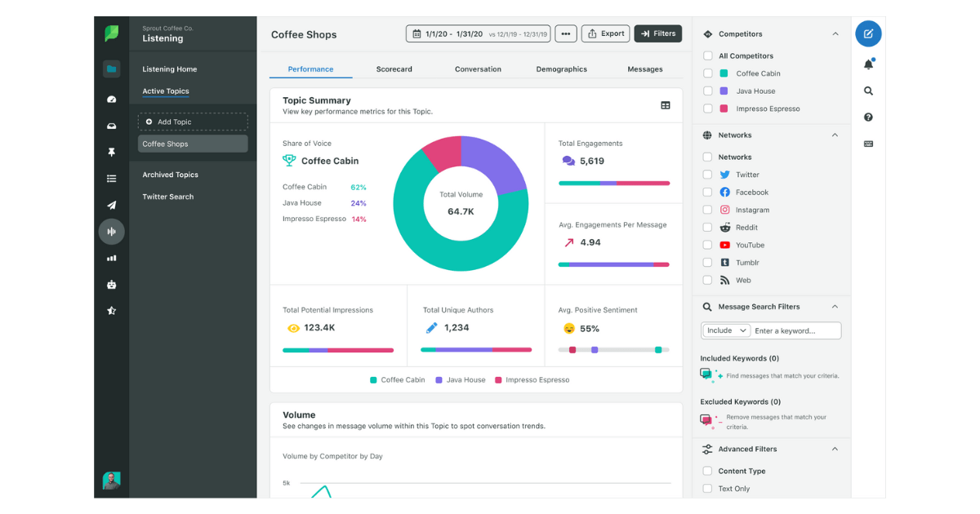The height and width of the screenshot is (514, 980).
Task: Check the All Competitors checkbox
Action: (x=707, y=56)
